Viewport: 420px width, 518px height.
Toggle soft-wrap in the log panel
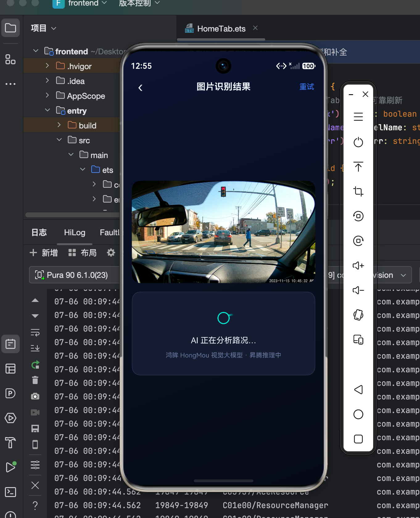coord(35,332)
